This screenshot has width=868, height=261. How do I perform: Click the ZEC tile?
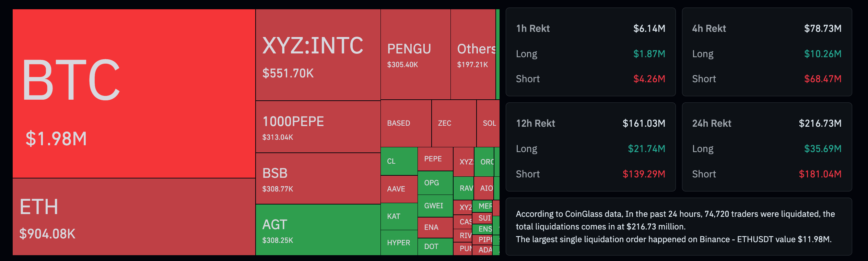[x=454, y=123]
